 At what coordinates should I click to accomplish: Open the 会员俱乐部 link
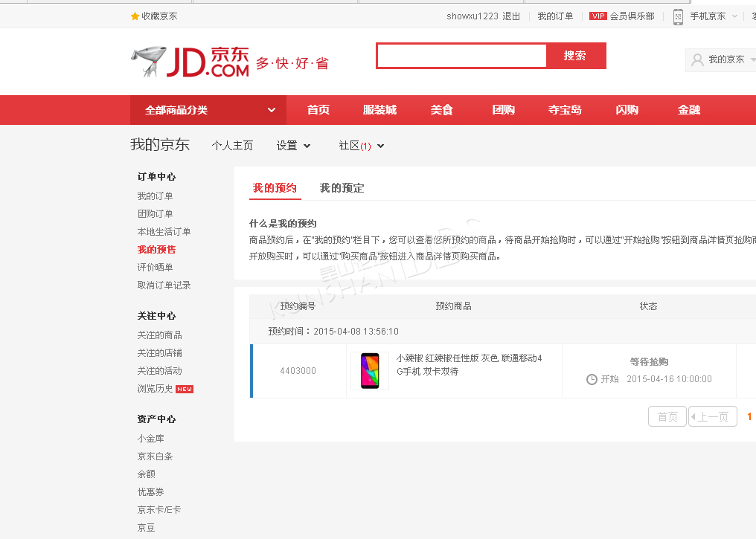[x=632, y=16]
